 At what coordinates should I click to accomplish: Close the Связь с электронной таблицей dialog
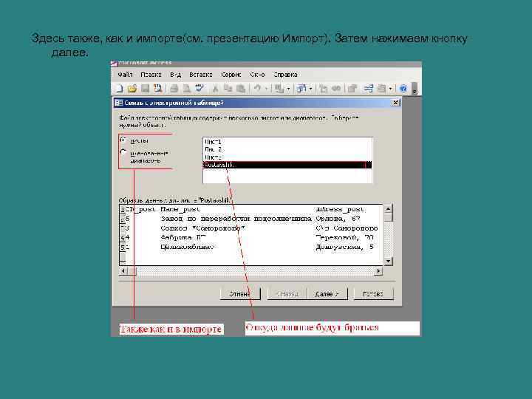(x=395, y=103)
